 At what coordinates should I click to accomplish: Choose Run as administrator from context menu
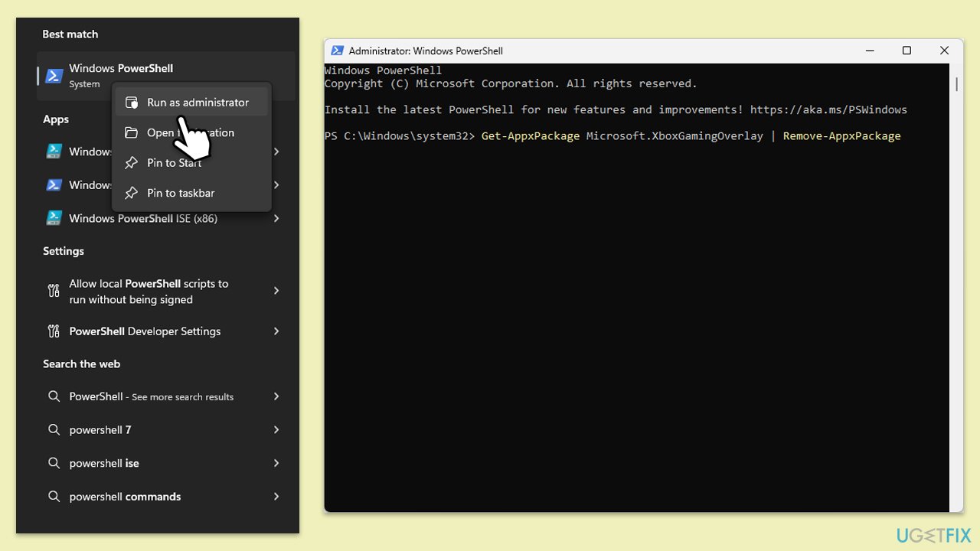click(x=191, y=103)
